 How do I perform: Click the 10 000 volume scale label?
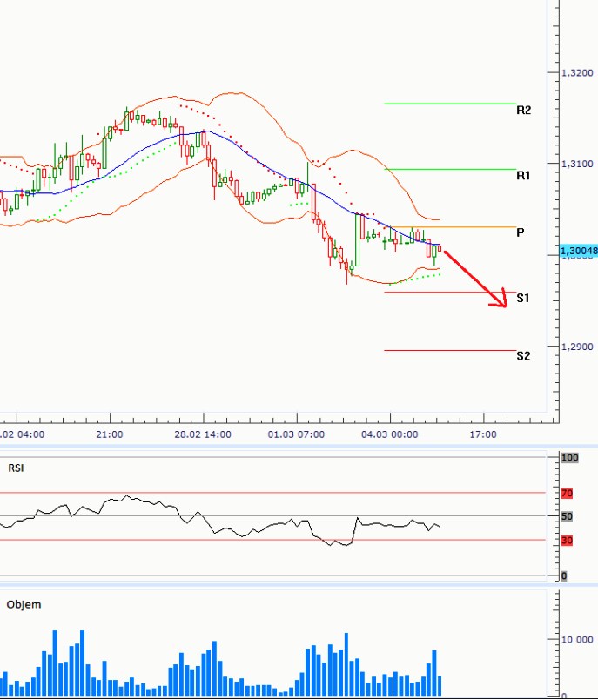577,640
